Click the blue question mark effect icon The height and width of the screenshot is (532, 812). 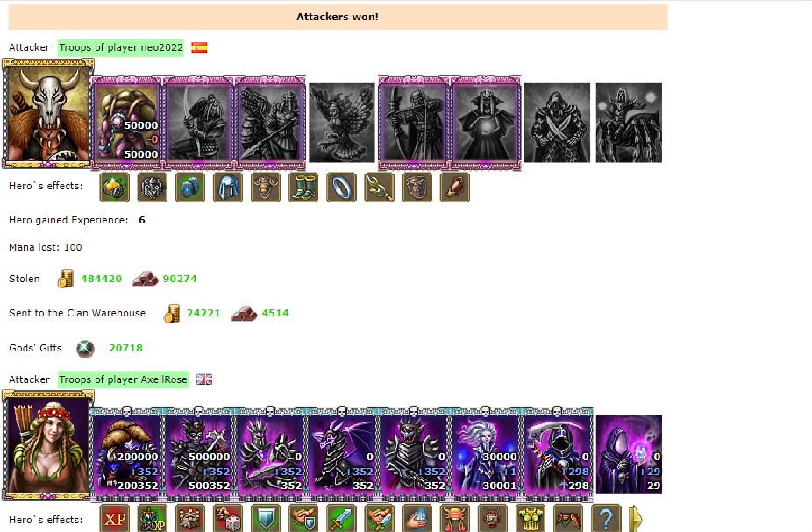click(x=606, y=519)
